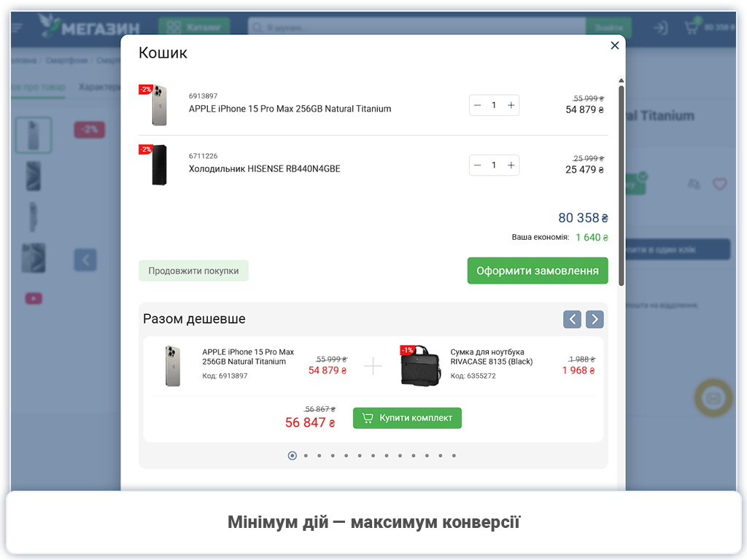Image resolution: width=747 pixels, height=560 pixels.
Task: Select total price 80 358 ₴
Action: point(583,218)
